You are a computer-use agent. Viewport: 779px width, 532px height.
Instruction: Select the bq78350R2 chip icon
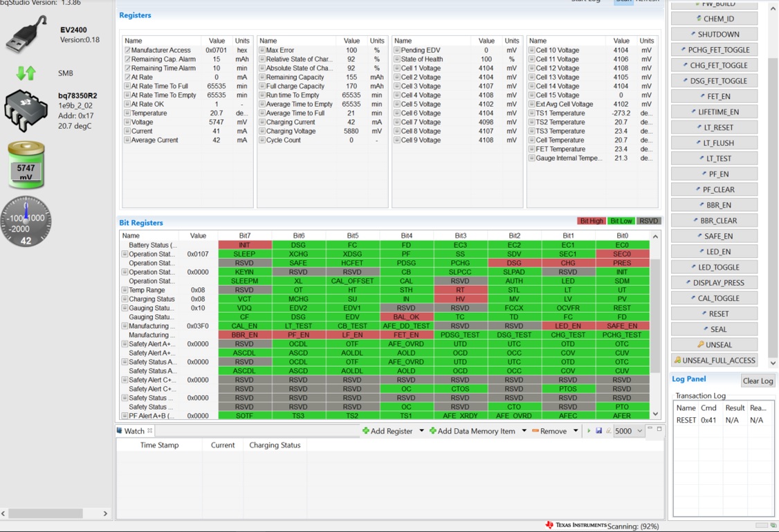point(26,110)
